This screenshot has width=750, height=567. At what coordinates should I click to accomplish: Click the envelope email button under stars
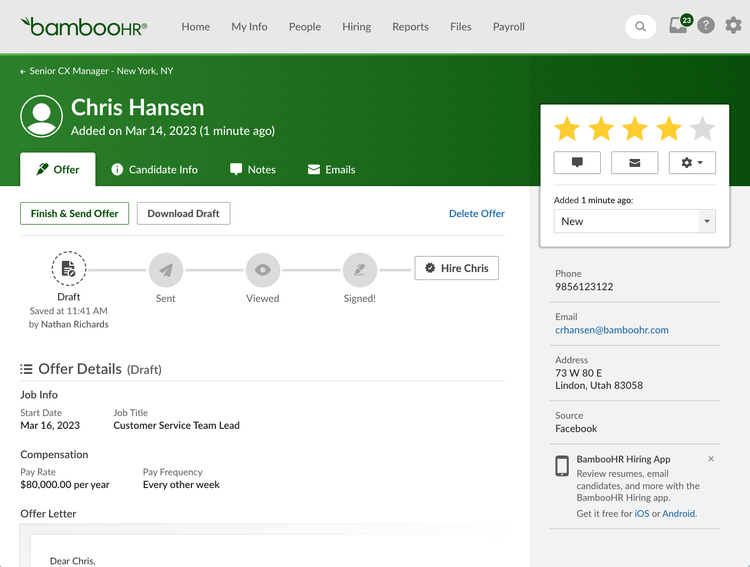tap(634, 163)
